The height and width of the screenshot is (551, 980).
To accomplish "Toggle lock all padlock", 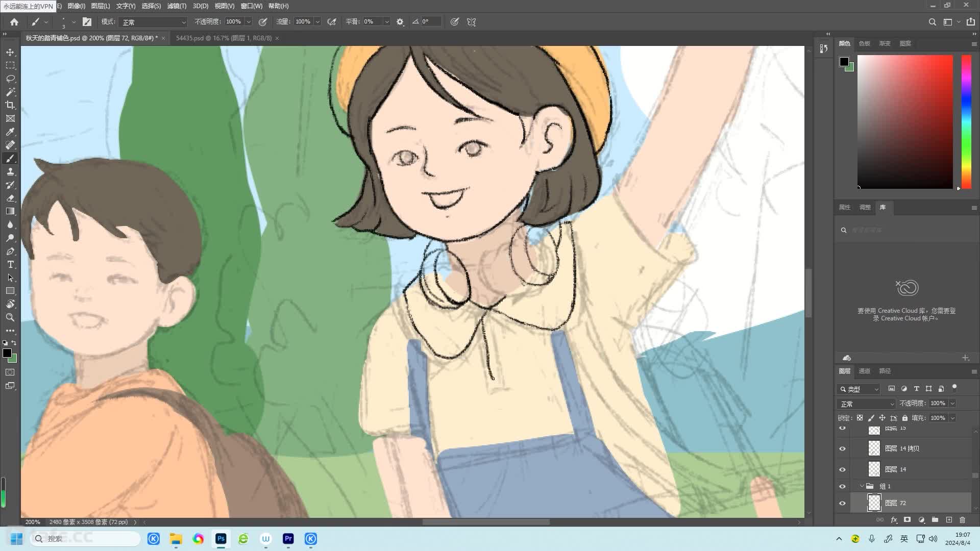I will pos(905,418).
